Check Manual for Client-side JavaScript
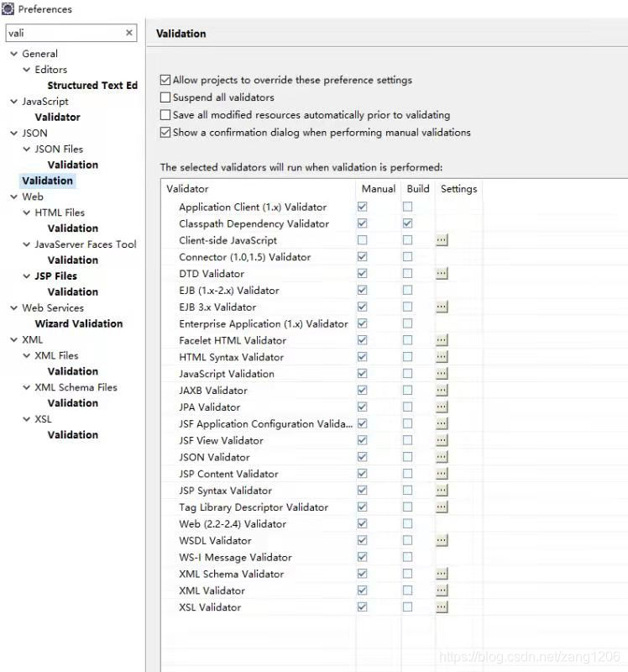 [x=363, y=240]
